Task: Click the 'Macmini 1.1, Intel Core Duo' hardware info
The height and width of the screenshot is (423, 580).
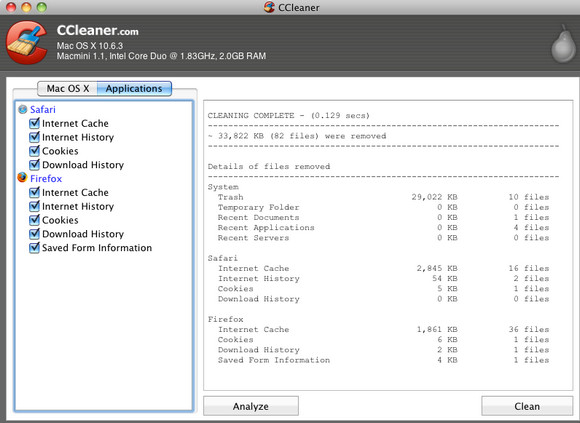Action: coord(161,56)
